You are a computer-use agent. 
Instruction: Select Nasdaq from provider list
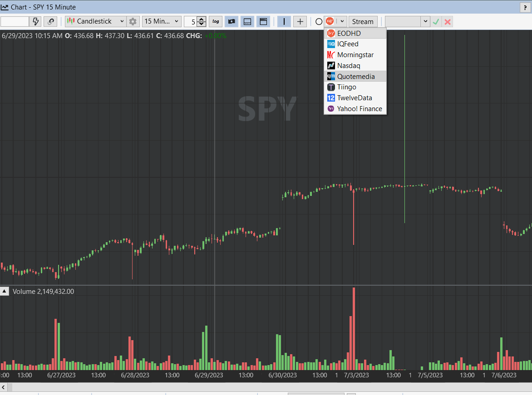pyautogui.click(x=355, y=66)
